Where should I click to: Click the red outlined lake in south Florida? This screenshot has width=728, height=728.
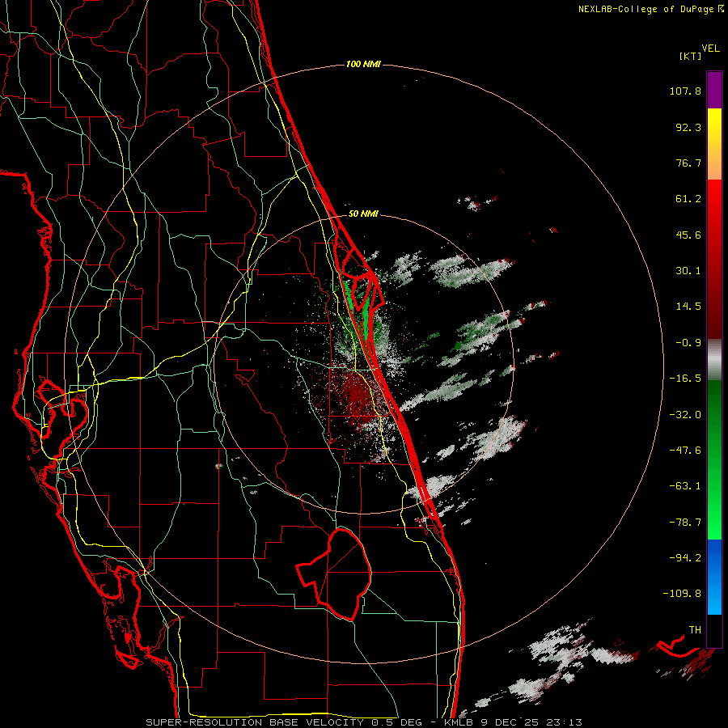click(334, 574)
